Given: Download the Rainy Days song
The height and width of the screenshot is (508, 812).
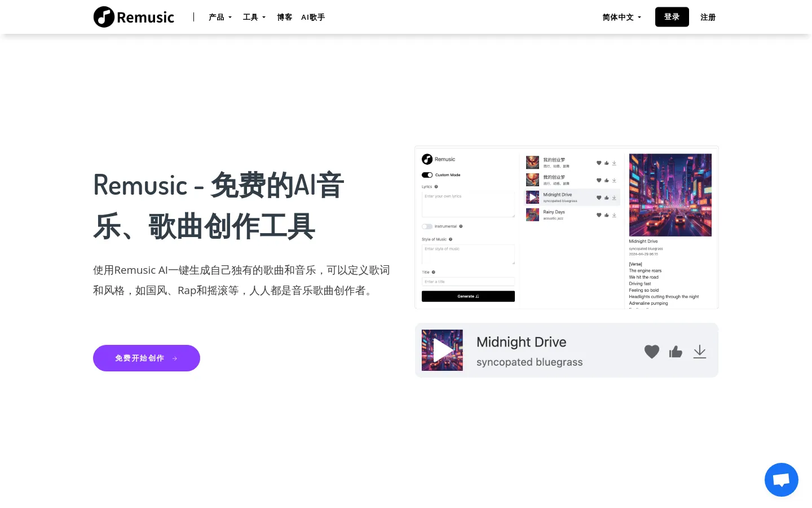Looking at the screenshot, I should coord(614,215).
